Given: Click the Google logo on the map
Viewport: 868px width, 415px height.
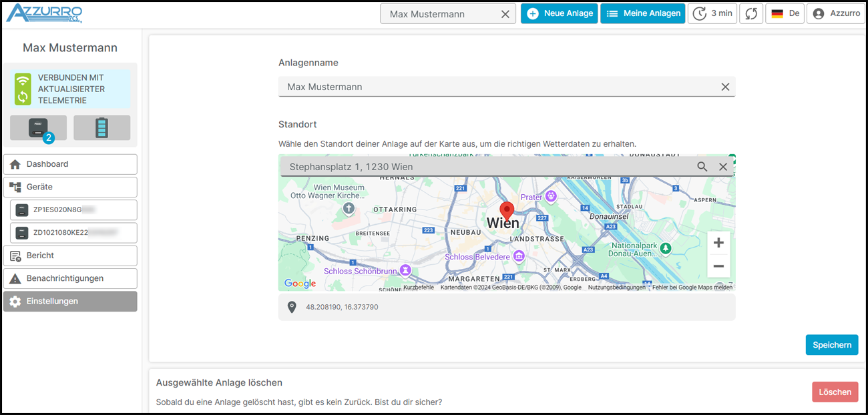Looking at the screenshot, I should tap(300, 284).
